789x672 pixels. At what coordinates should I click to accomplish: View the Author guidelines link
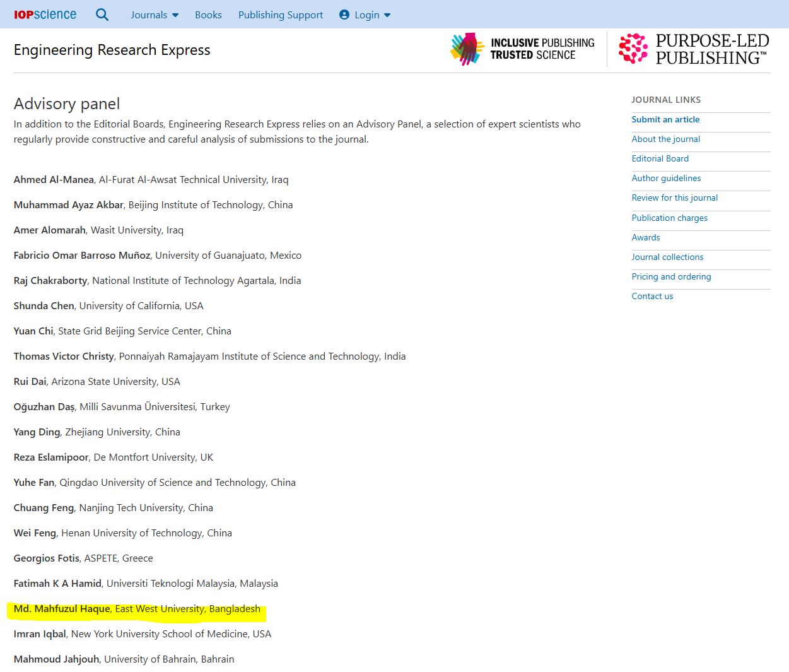click(x=666, y=178)
